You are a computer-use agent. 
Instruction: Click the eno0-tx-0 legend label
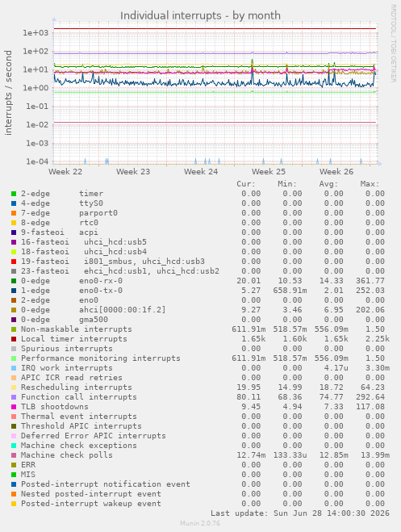[101, 291]
